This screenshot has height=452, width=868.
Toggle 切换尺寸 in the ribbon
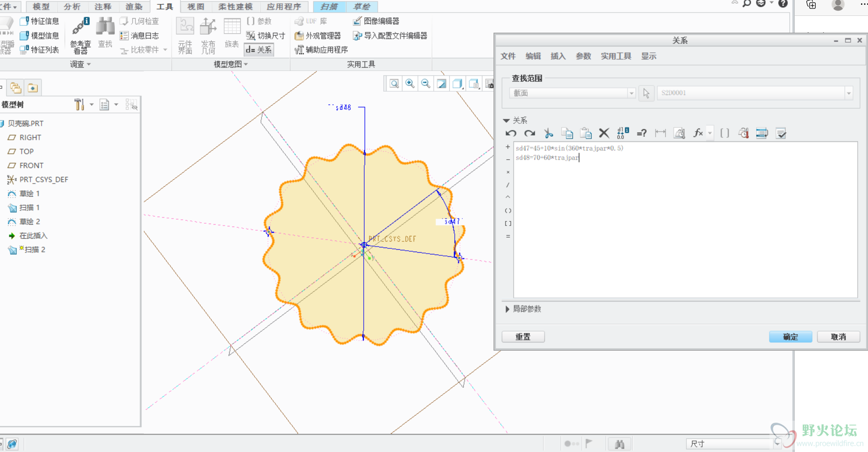(x=266, y=35)
